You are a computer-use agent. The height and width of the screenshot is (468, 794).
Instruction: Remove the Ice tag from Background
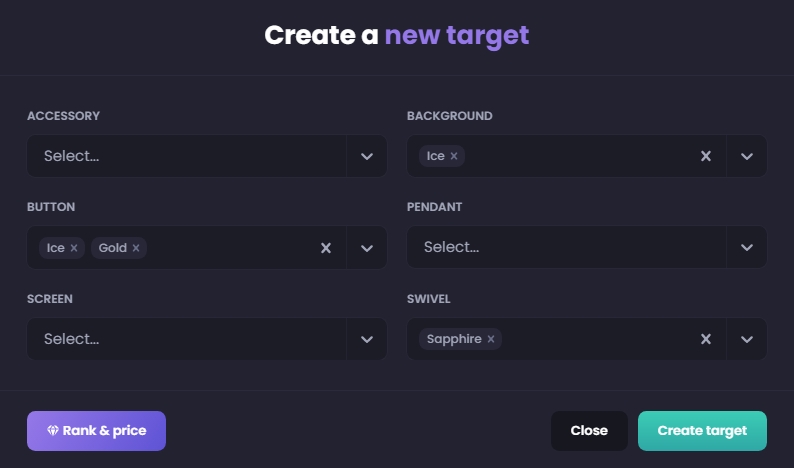click(x=454, y=156)
